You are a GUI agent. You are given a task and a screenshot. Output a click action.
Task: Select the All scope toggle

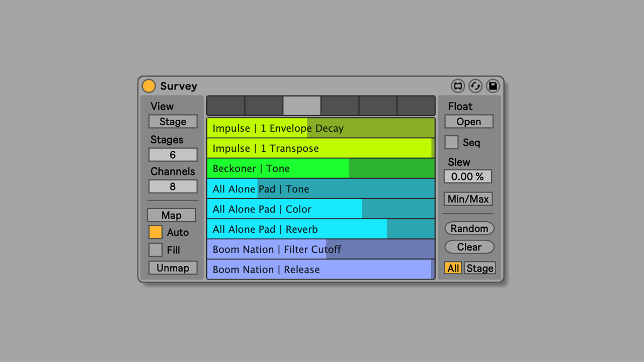tap(453, 268)
